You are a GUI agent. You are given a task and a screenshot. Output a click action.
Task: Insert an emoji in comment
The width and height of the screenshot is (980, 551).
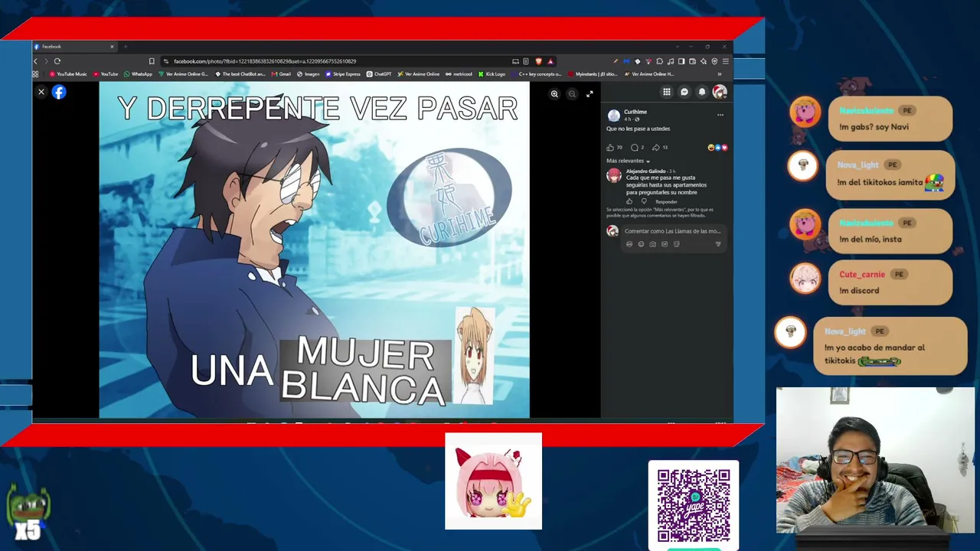(641, 244)
